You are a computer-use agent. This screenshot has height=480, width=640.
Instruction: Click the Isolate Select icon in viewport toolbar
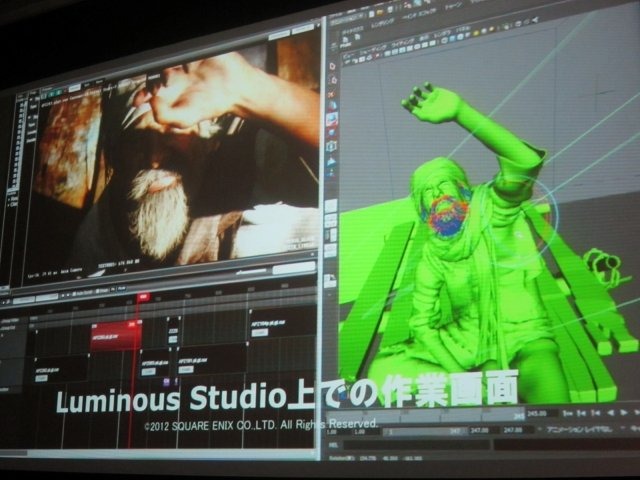(x=507, y=26)
